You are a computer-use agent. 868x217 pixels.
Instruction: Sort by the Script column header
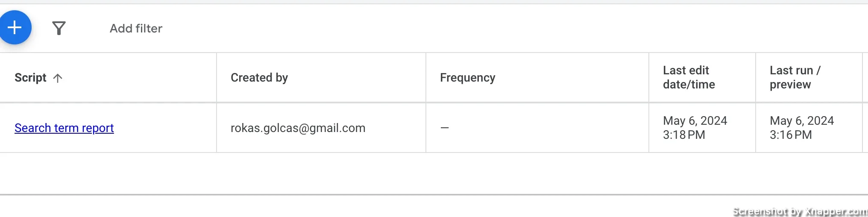pyautogui.click(x=30, y=78)
